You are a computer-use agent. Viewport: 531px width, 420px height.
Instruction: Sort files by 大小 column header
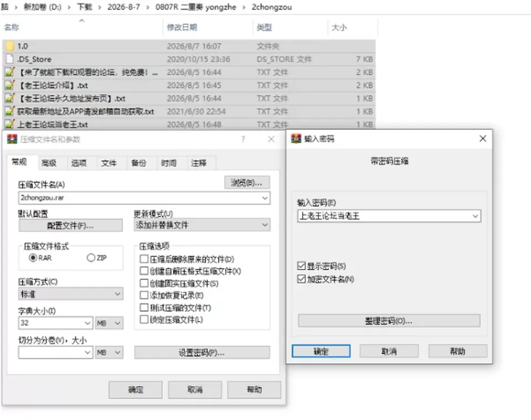tap(339, 28)
